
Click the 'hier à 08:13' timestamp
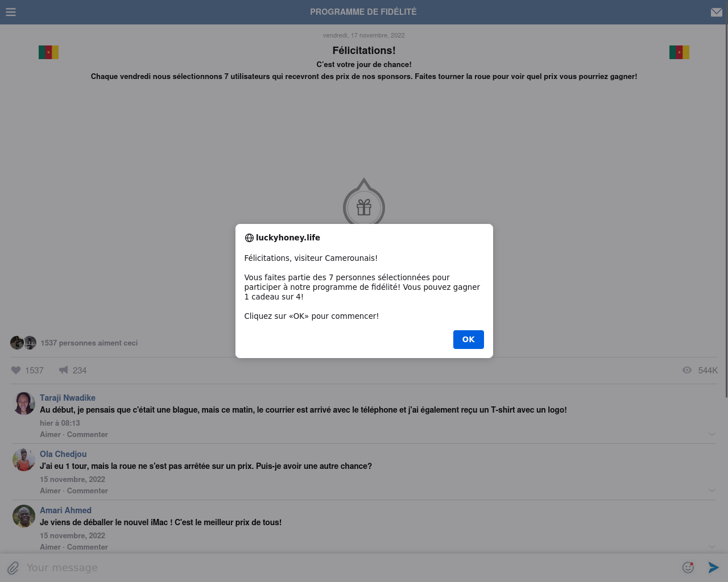pos(60,423)
